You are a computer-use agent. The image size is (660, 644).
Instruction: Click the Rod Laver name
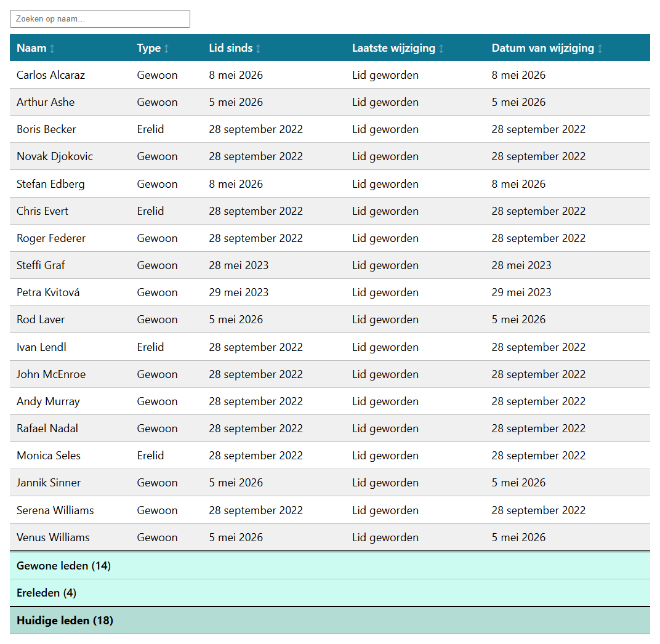(41, 320)
